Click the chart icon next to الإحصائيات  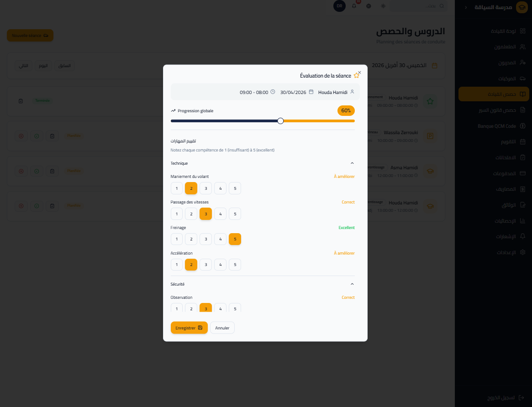(x=522, y=221)
